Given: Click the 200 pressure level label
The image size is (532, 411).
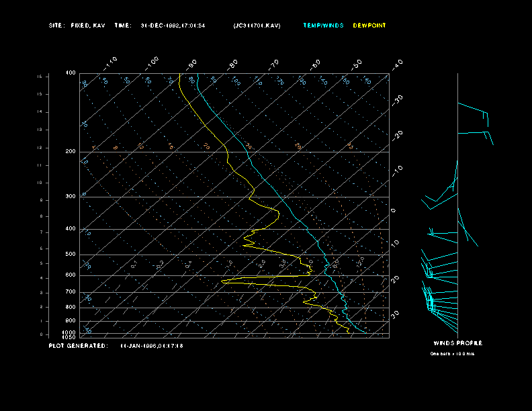Looking at the screenshot, I should (71, 152).
